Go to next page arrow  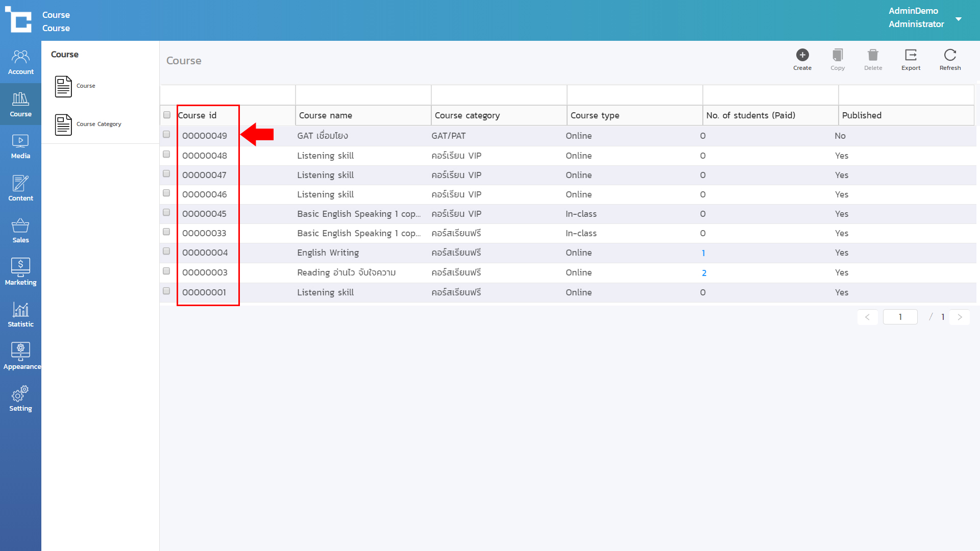click(960, 317)
